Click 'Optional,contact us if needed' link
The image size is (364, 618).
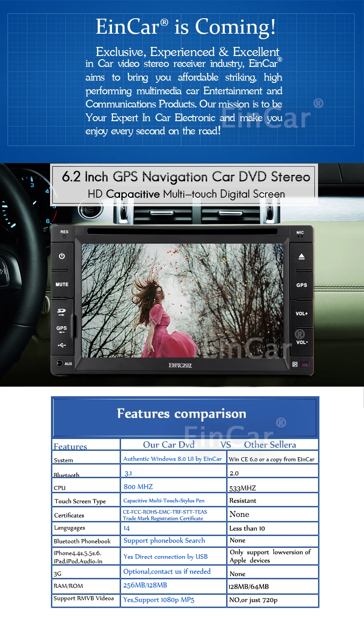(x=167, y=572)
